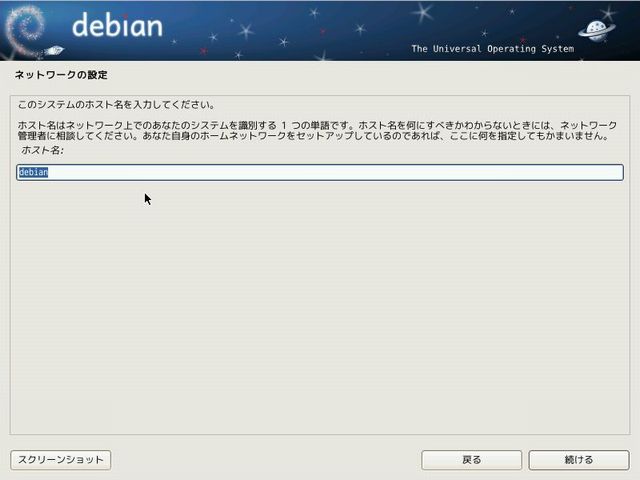Click the large white star in banner center
Screen dimensions: 640x480
click(x=423, y=13)
